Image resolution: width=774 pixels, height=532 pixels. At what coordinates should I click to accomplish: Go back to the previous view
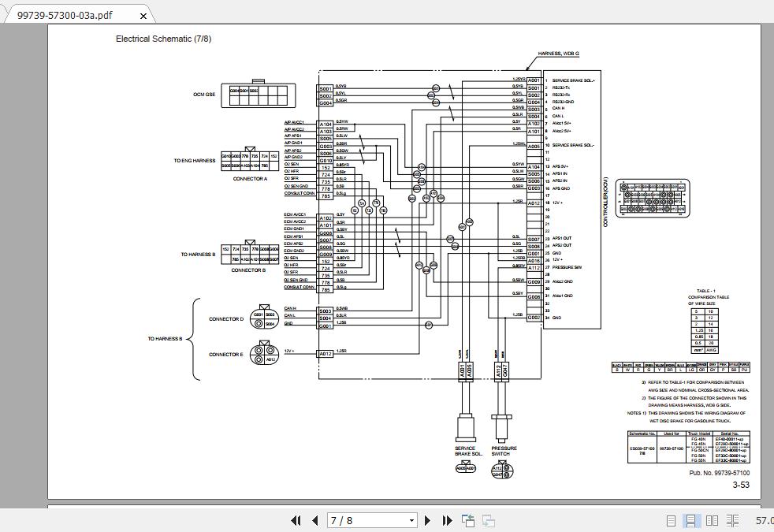pos(467,520)
